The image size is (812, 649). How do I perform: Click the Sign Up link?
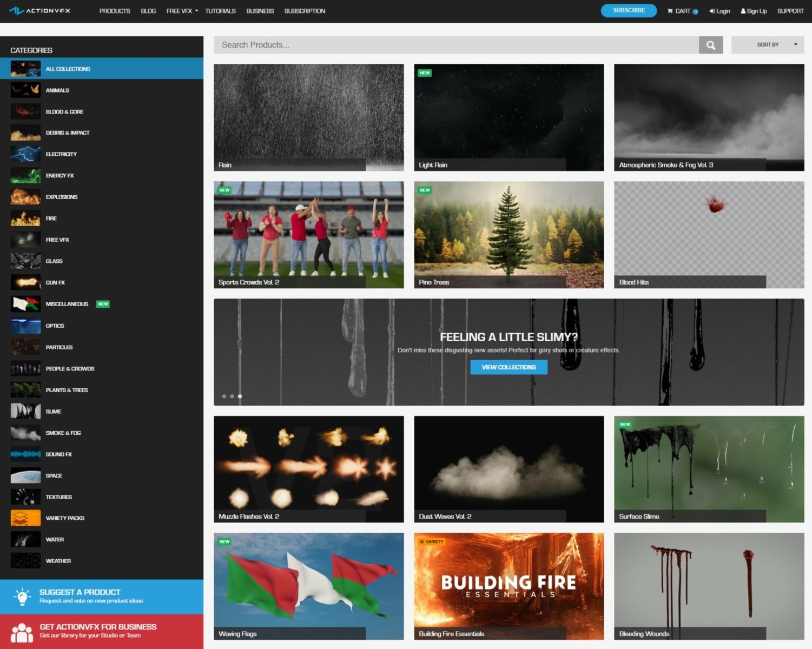(754, 10)
